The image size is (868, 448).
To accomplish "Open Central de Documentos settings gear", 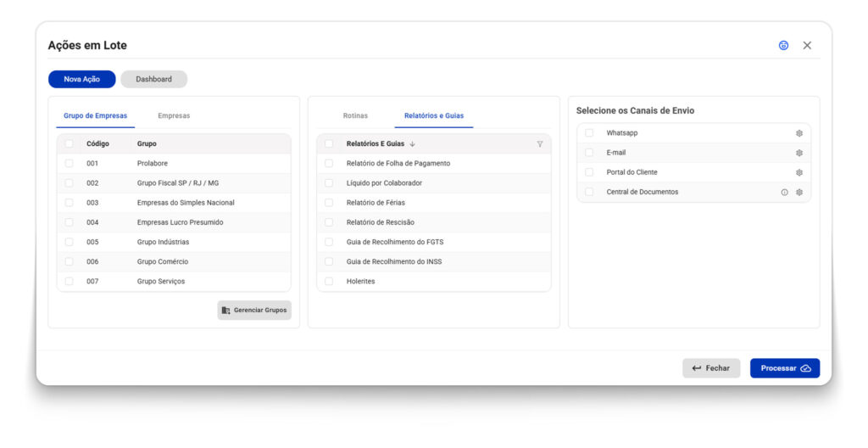I will 798,193.
